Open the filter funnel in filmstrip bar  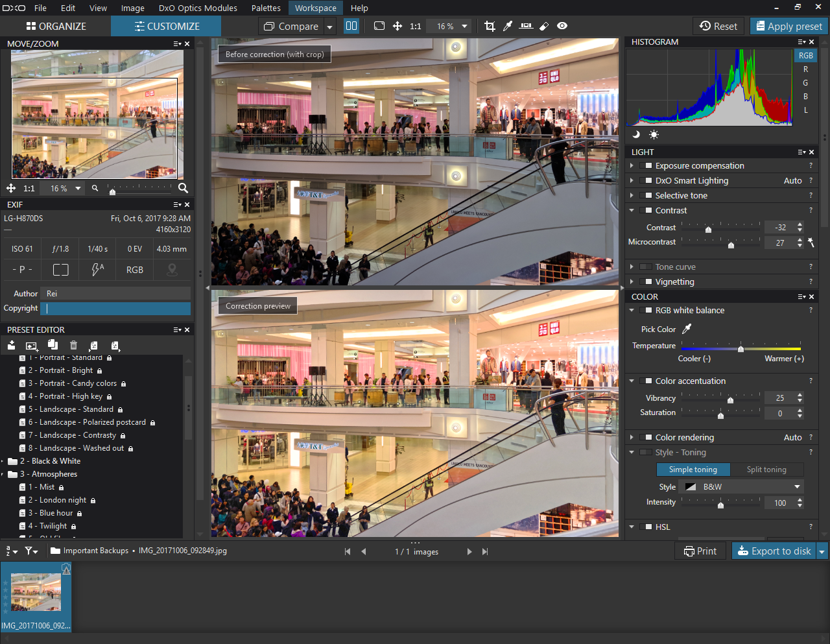point(31,551)
